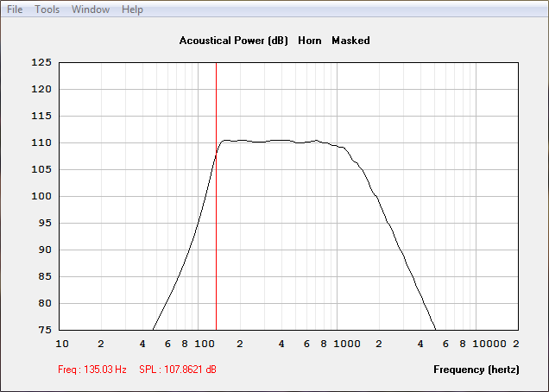Click the 1000 x-axis label
The height and width of the screenshot is (392, 549).
click(x=347, y=344)
